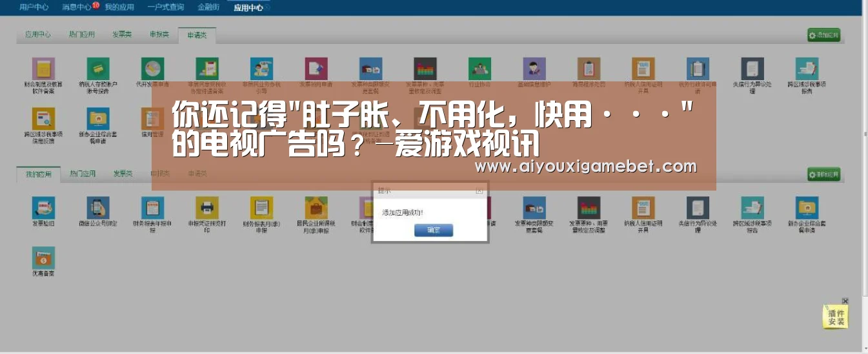Open my-apps 发票种类限额变更套餐 icon
The width and height of the screenshot is (868, 354).
[534, 208]
